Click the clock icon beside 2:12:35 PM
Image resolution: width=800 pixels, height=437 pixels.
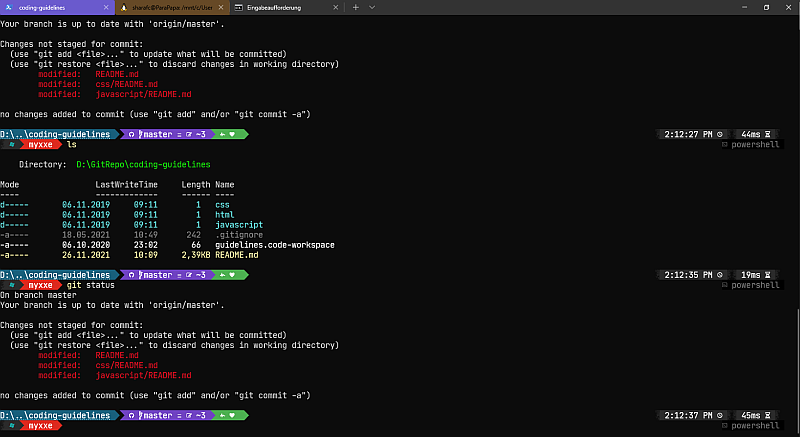click(x=720, y=275)
